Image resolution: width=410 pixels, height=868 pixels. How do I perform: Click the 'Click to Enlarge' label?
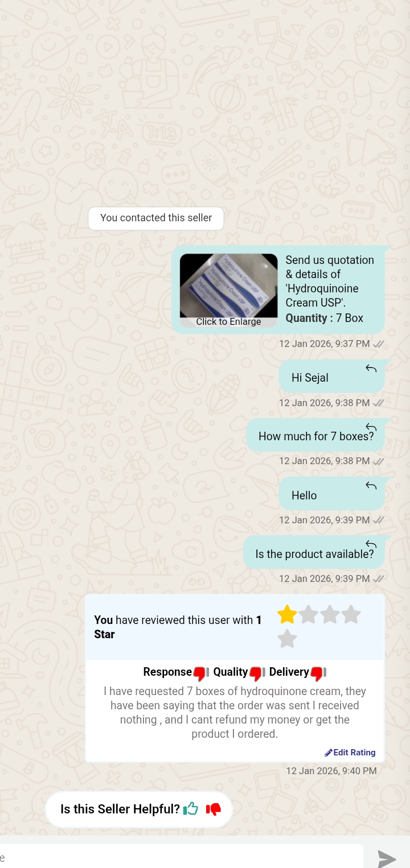tap(229, 322)
